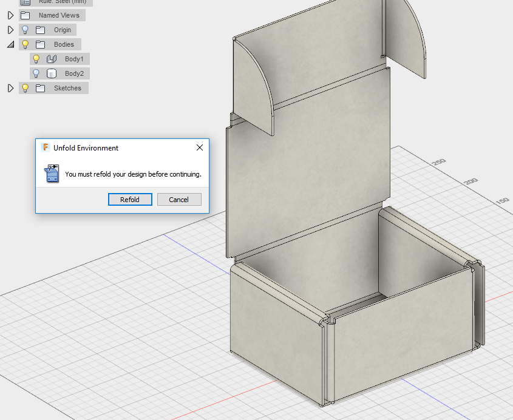Expand the Named Views node

click(10, 15)
